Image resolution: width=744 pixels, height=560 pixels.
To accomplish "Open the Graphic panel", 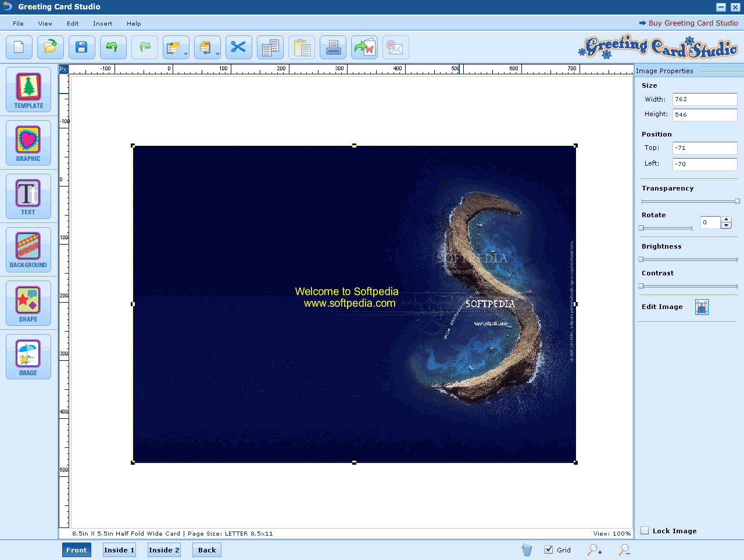I will 28,143.
